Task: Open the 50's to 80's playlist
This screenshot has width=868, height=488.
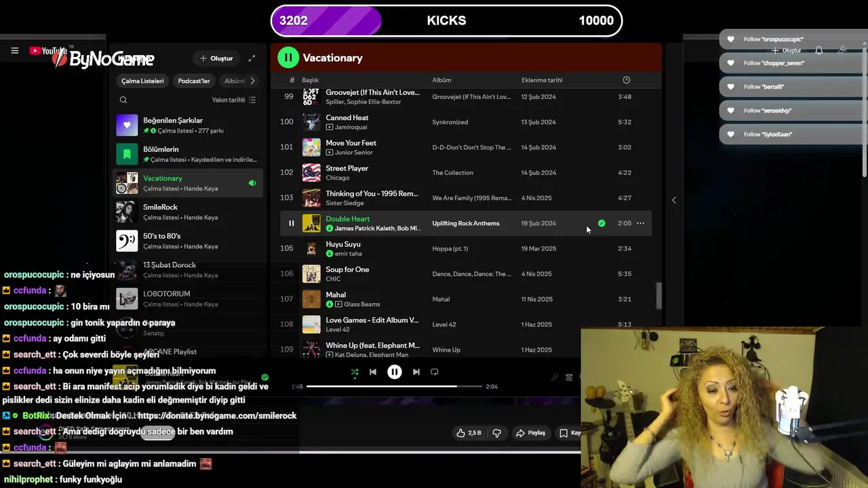Action: point(188,241)
